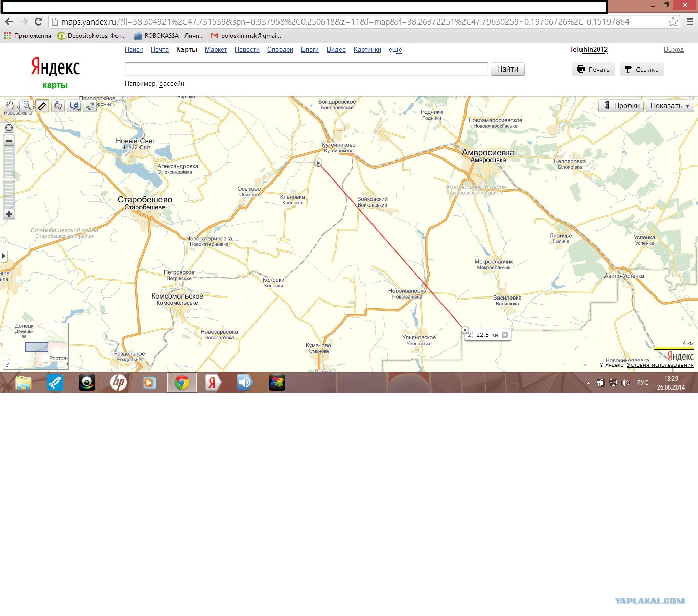
Task: Open the leluhin2012 account link
Action: (x=589, y=50)
